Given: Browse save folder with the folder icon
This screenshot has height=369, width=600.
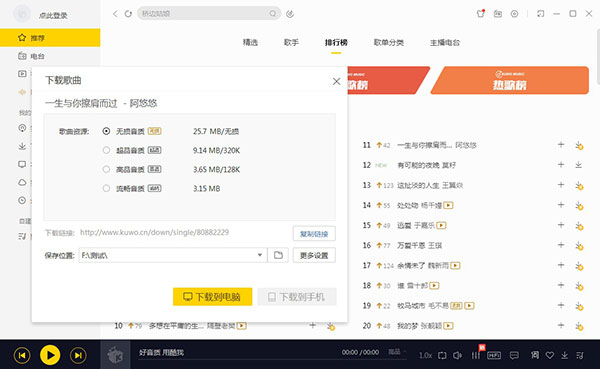Looking at the screenshot, I should 278,255.
